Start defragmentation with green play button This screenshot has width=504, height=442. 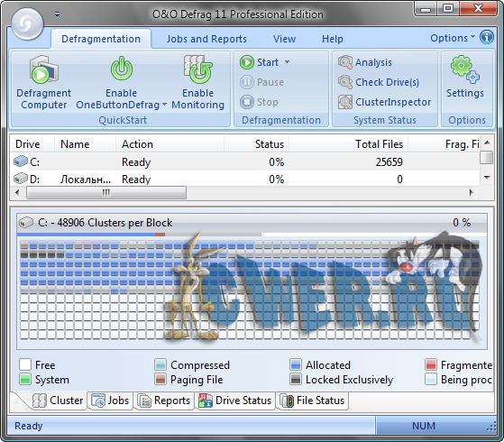(247, 62)
